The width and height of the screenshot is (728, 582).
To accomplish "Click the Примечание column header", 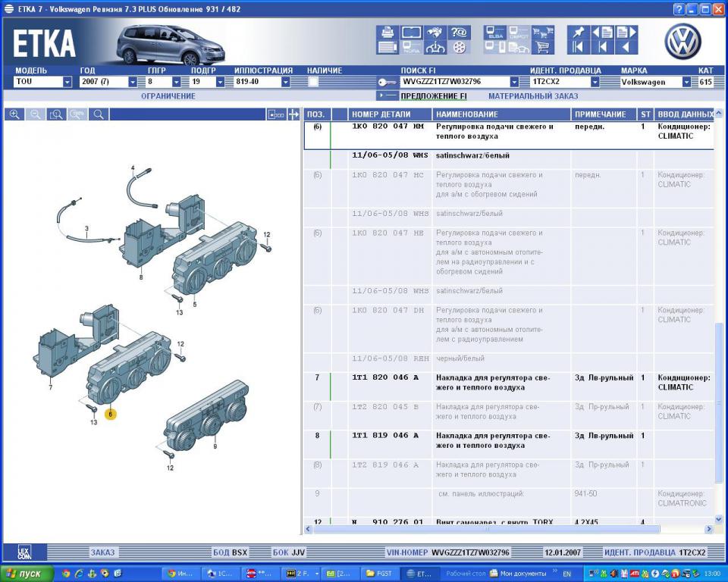I will [x=604, y=114].
